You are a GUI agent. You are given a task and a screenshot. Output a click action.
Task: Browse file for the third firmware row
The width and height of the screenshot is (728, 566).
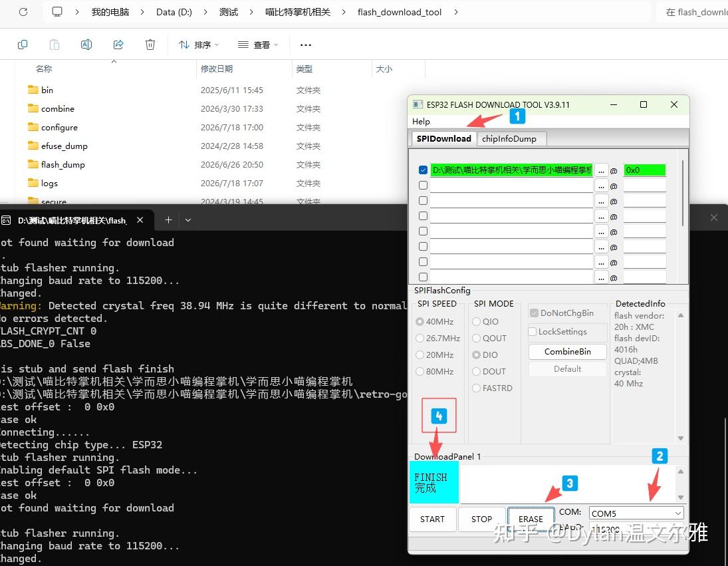coord(601,201)
